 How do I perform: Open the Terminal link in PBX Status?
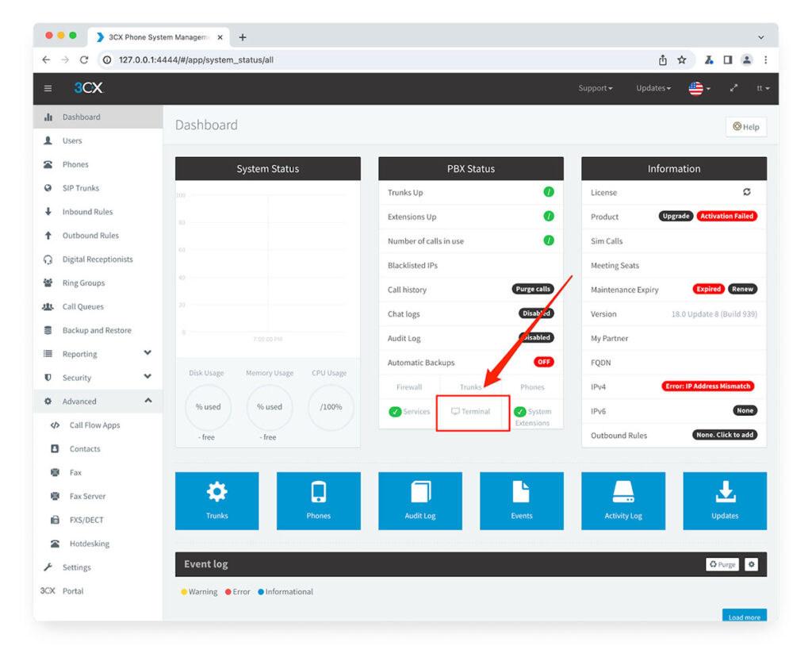tap(471, 412)
